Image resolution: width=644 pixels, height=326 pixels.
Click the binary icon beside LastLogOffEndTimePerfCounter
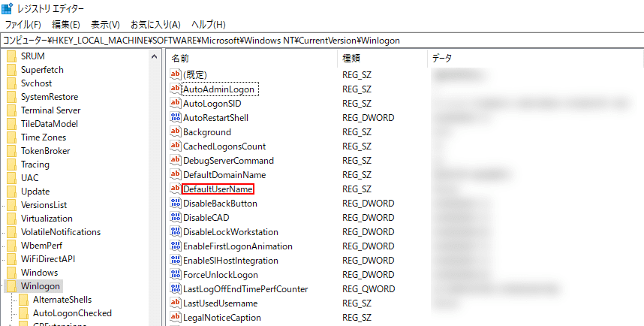tap(176, 288)
